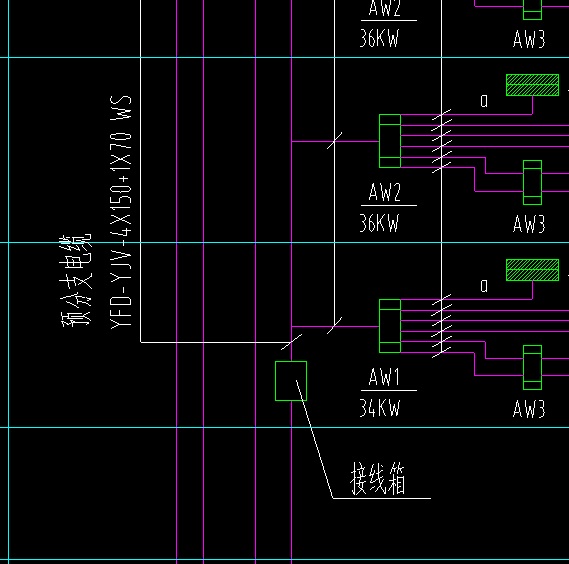
Task: Pick the YFD-YJV-4X150+1X70 WS cable label
Action: pos(120,212)
